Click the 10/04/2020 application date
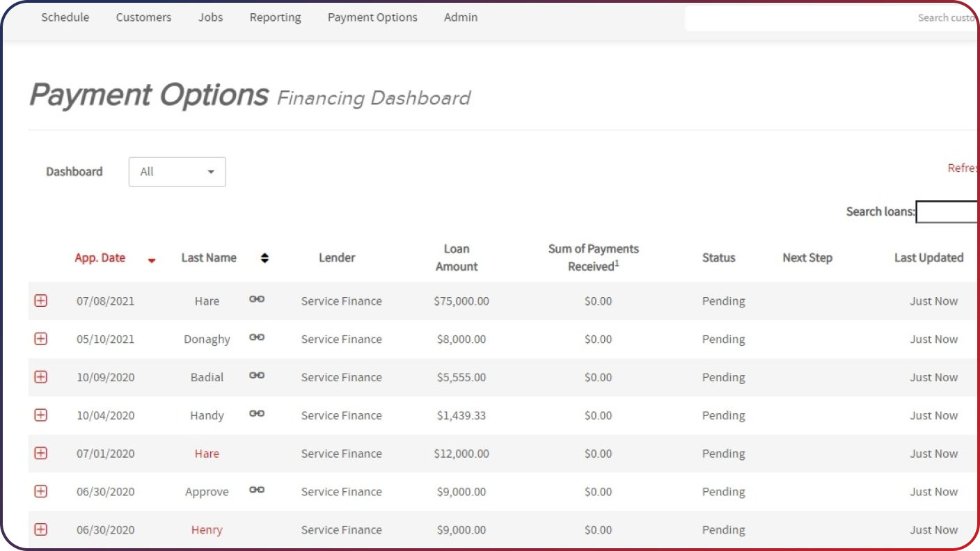 pos(106,415)
